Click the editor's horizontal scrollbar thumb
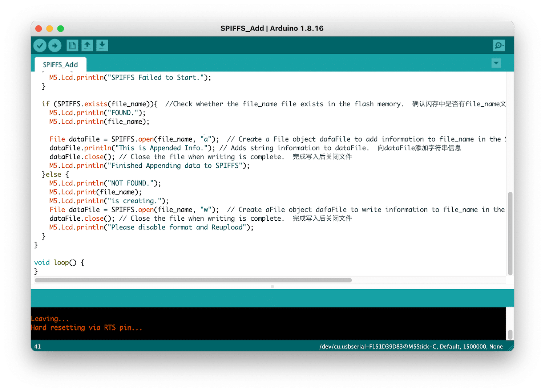545x392 pixels. pos(193,280)
